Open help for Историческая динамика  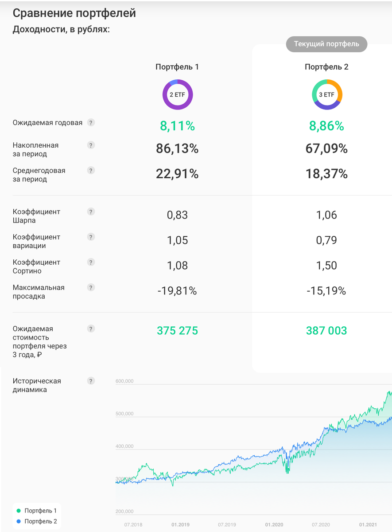pyautogui.click(x=91, y=381)
